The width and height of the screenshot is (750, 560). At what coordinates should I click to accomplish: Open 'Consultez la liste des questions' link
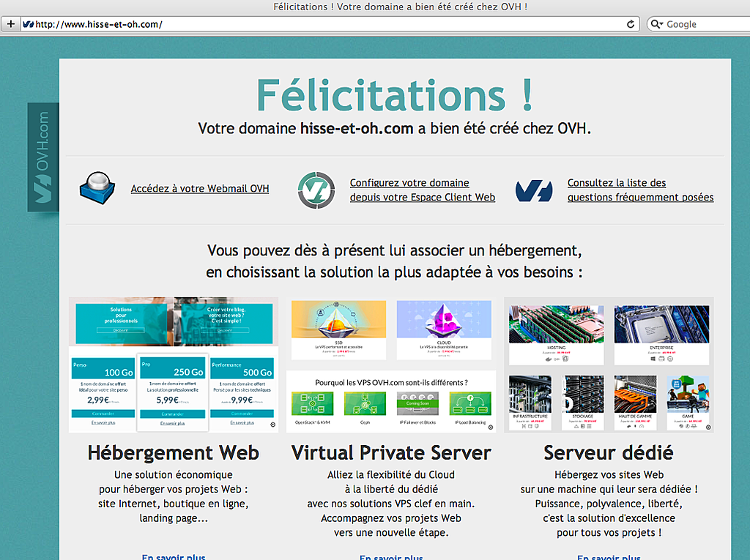(x=640, y=190)
